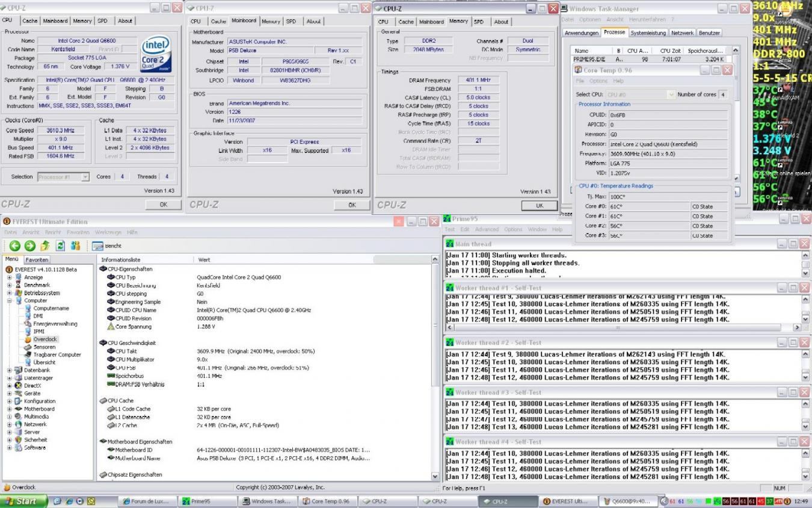Select the Anzeige icon in EVEREST tree
This screenshot has height=508, width=812.
pyautogui.click(x=19, y=277)
